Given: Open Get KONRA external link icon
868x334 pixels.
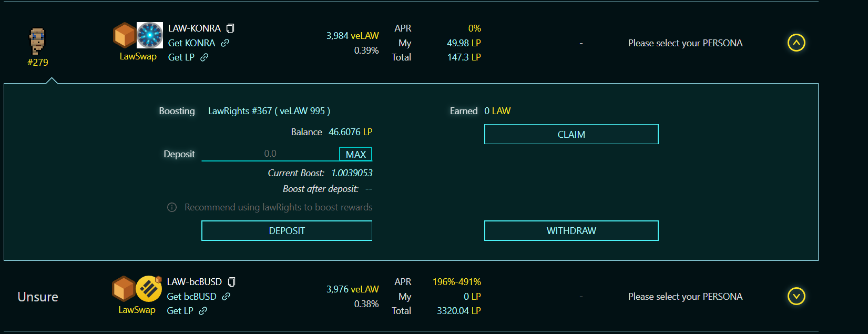Looking at the screenshot, I should point(225,43).
